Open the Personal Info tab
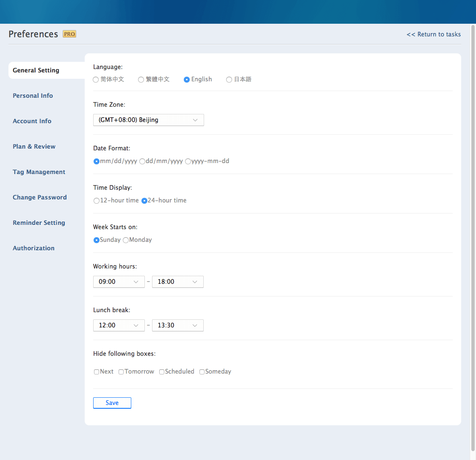Screen dimensions: 476x460 point(33,96)
